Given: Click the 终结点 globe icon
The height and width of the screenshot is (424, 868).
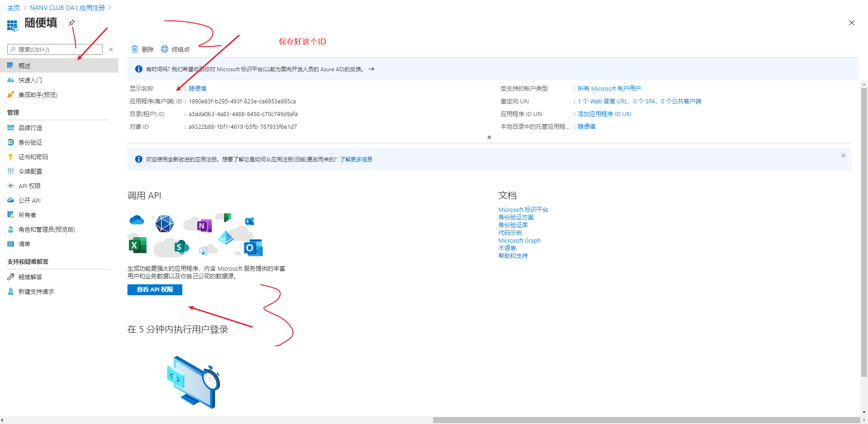Looking at the screenshot, I should pos(165,49).
